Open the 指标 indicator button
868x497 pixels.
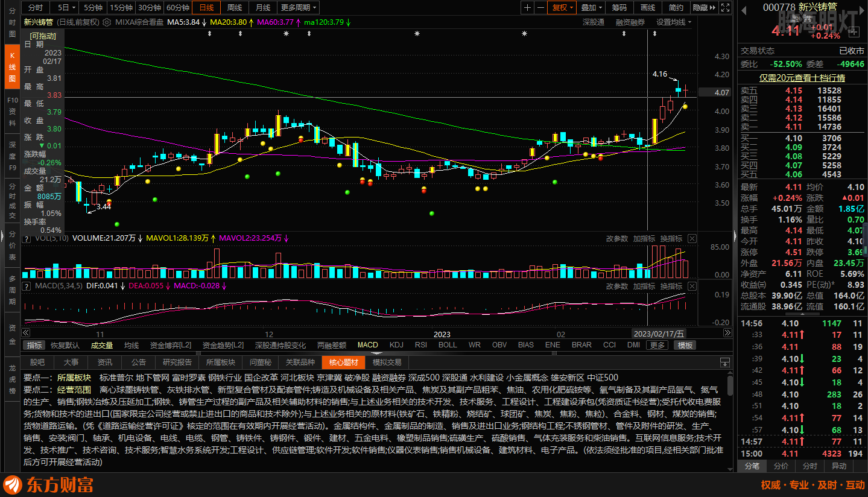[x=34, y=346]
